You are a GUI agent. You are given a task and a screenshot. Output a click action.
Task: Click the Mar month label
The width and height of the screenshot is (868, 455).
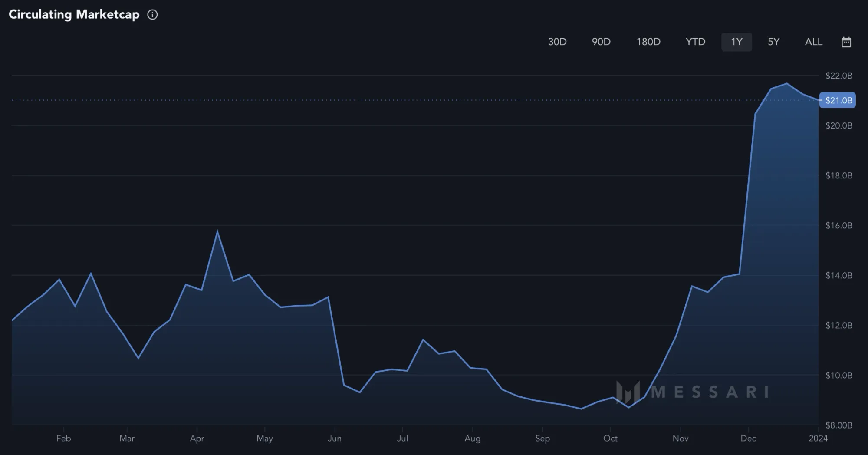tap(127, 439)
